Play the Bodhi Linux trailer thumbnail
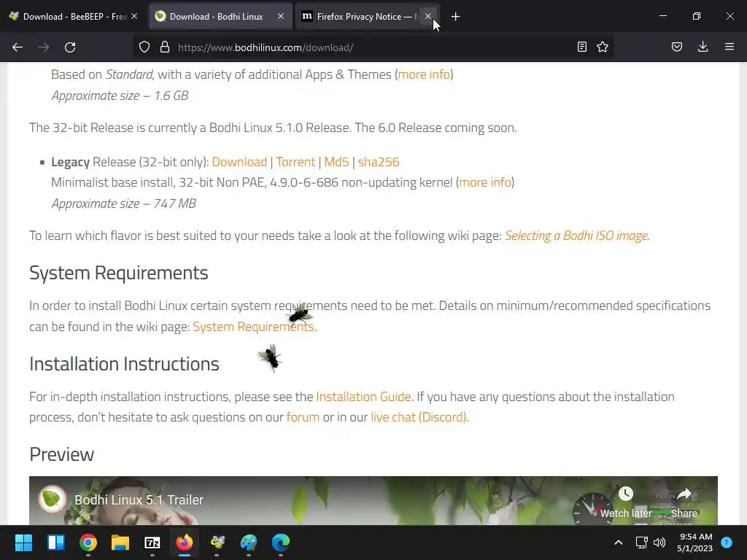Screen dimensions: 747x560 [x=373, y=500]
